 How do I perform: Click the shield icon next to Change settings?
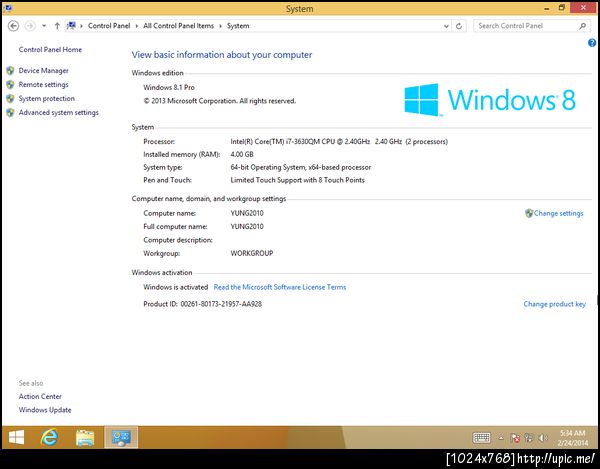pyautogui.click(x=529, y=213)
